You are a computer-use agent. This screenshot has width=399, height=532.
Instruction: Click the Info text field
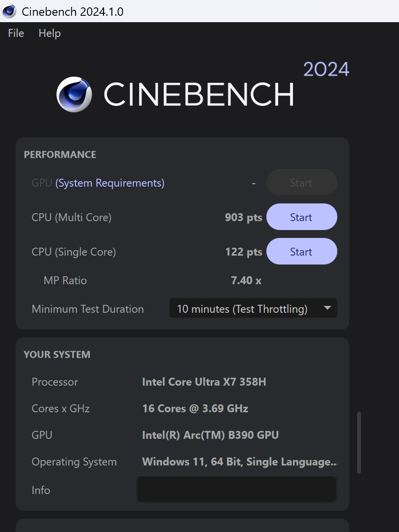[x=237, y=489]
